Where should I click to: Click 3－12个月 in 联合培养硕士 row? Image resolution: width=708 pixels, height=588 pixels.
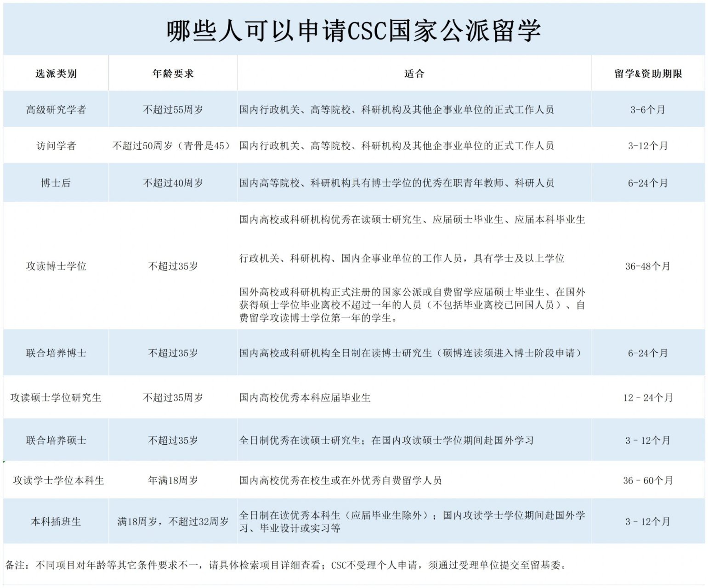(648, 440)
